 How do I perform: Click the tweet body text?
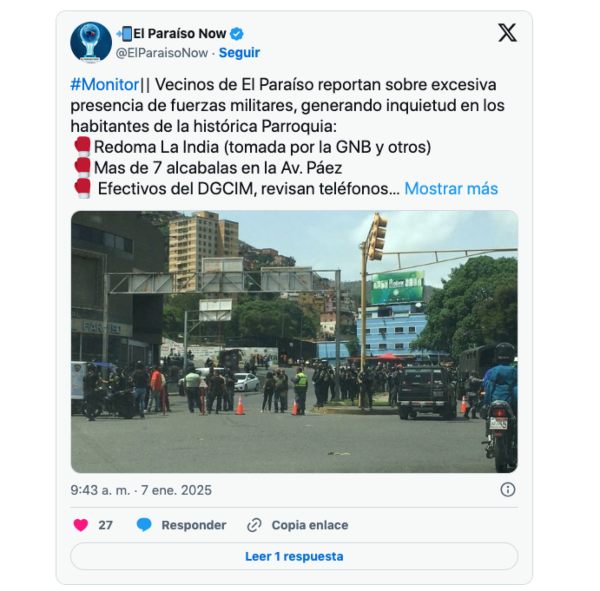coord(287,137)
